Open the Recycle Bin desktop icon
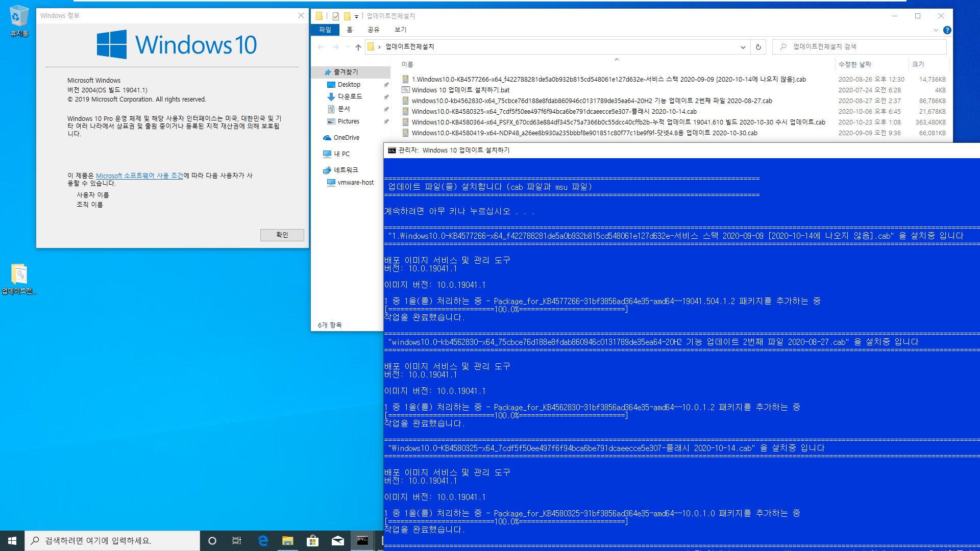Image resolution: width=980 pixels, height=551 pixels. point(19,21)
